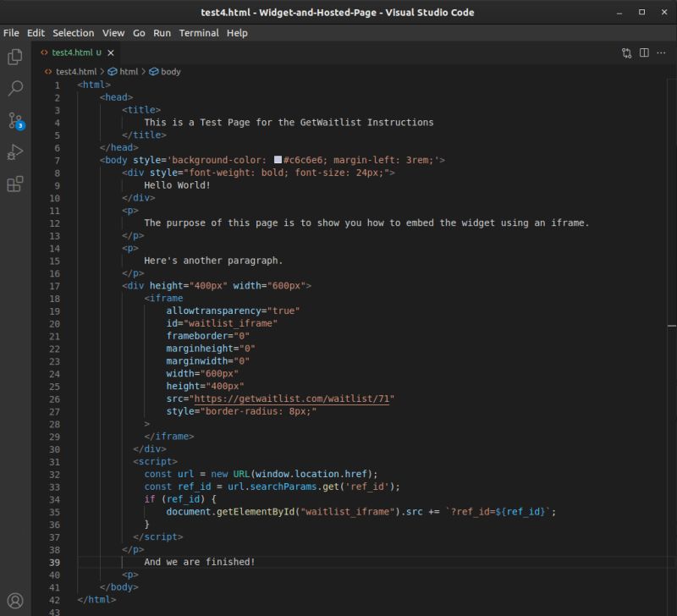The width and height of the screenshot is (677, 616).
Task: Click the searchParams.get line 33
Action: point(272,487)
